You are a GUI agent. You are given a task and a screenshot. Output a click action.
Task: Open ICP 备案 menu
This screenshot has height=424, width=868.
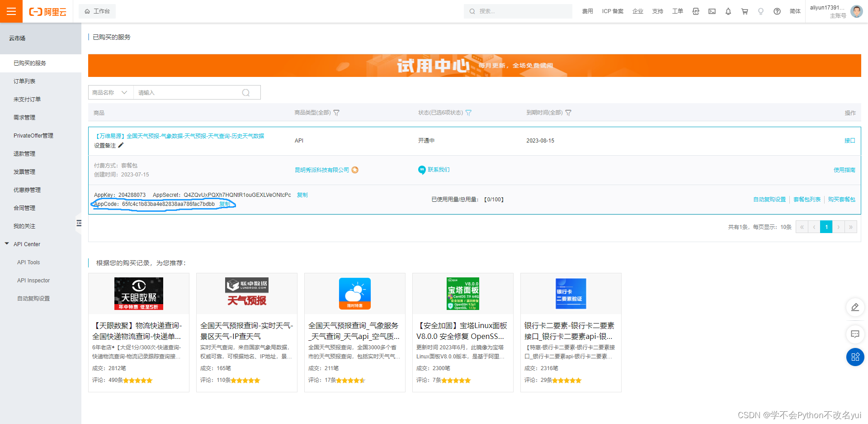[613, 11]
